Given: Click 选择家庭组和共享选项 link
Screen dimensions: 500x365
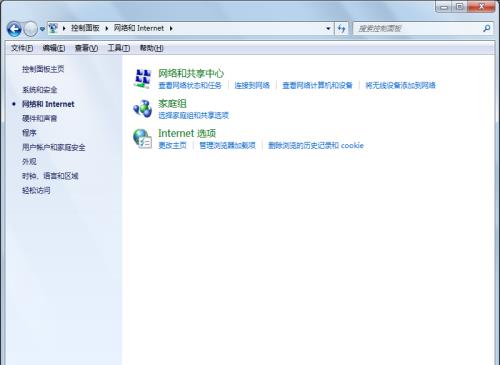Looking at the screenshot, I should click(x=193, y=115).
